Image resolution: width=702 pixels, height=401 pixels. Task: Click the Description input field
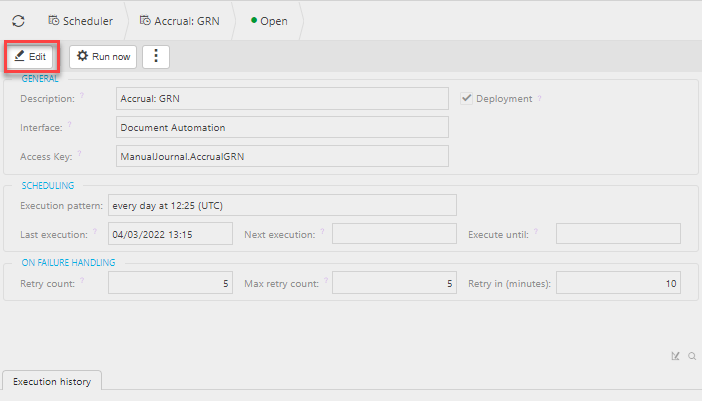click(282, 98)
